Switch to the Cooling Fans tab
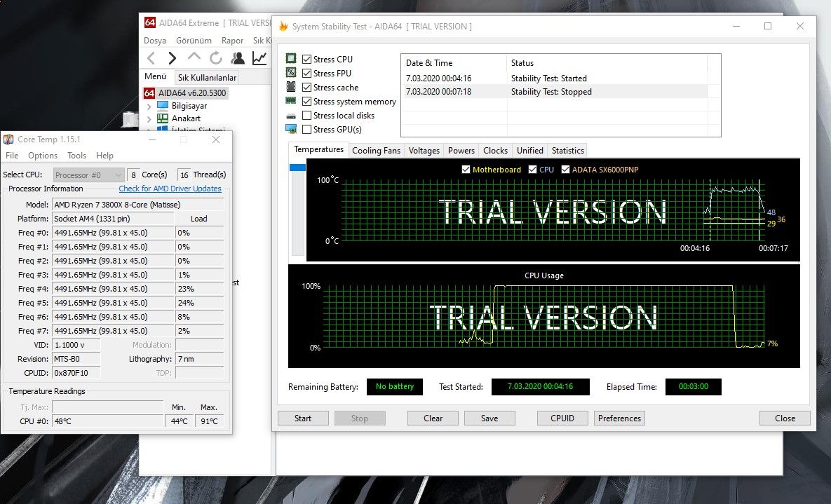The width and height of the screenshot is (831, 504). (376, 151)
